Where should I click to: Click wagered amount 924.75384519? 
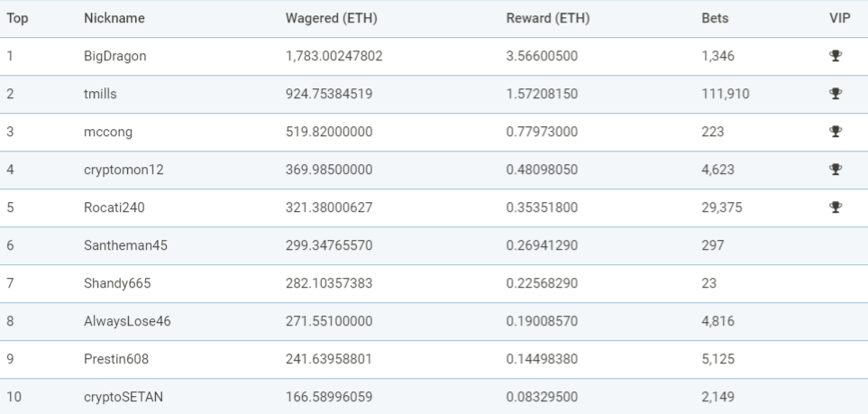coord(329,94)
